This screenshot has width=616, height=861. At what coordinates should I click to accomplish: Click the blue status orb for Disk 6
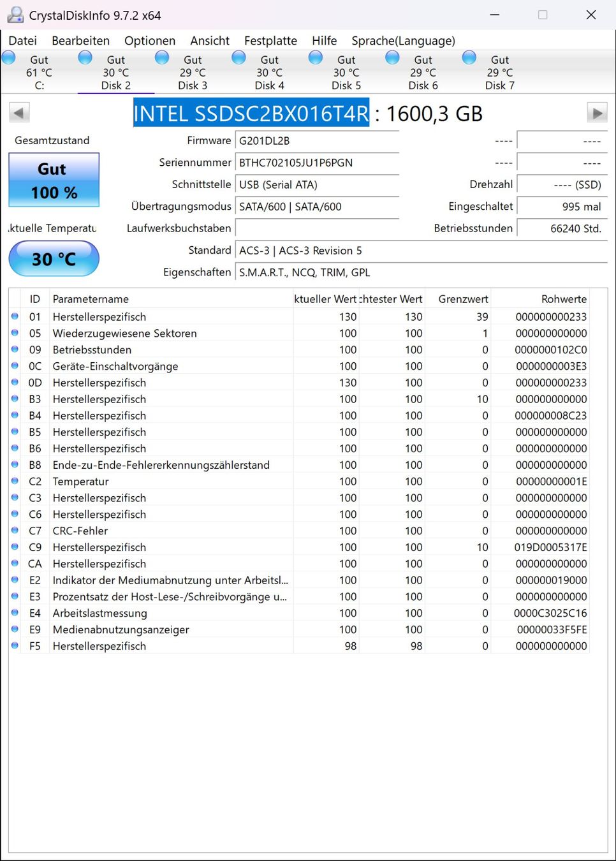(x=393, y=58)
